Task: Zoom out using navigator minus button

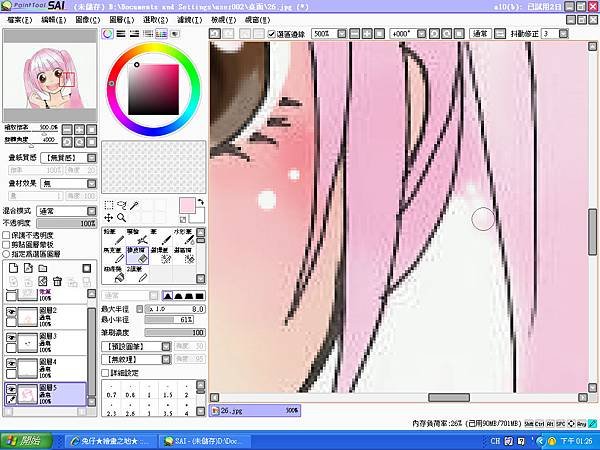Action: 67,129
